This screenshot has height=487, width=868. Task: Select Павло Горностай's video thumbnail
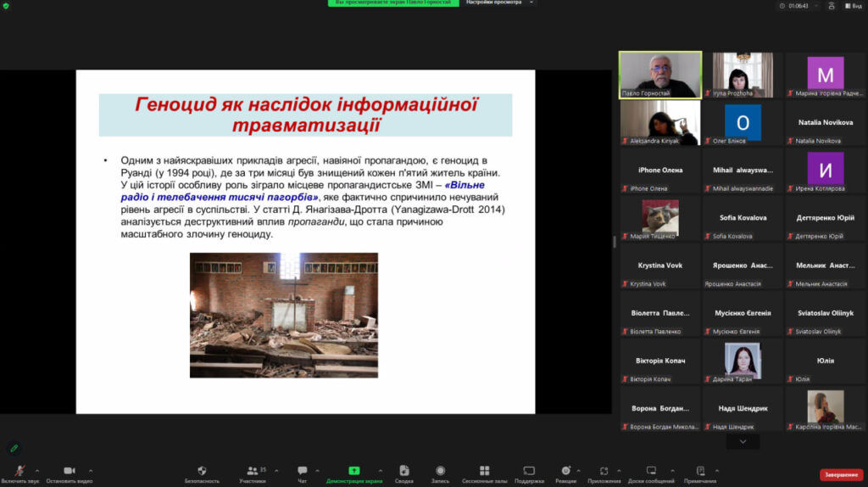click(x=660, y=75)
